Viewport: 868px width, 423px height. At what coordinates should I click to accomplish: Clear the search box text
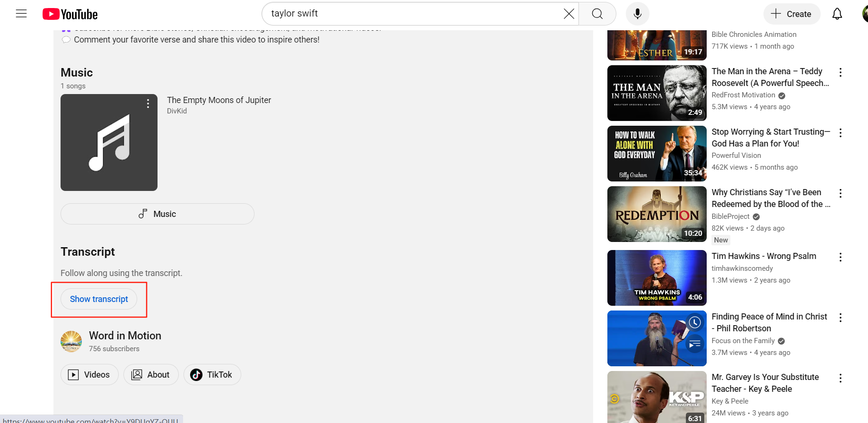[569, 14]
